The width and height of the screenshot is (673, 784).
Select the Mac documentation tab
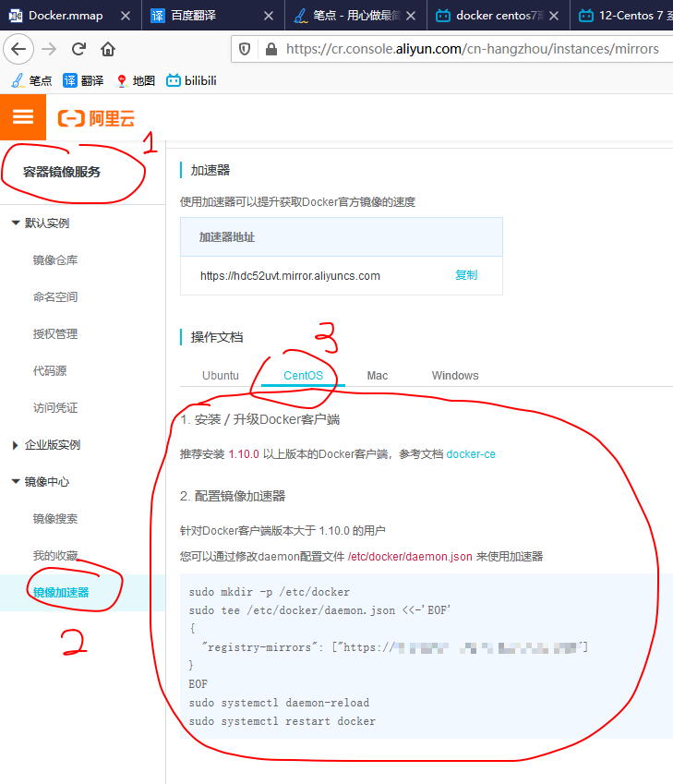point(378,376)
